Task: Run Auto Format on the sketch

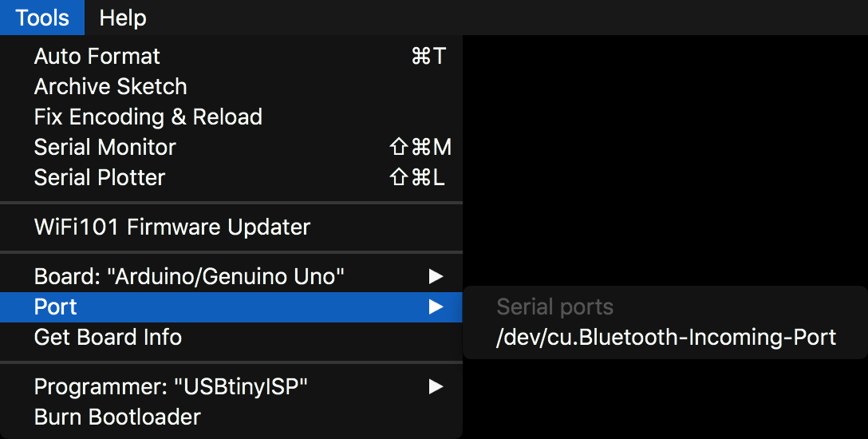Action: point(97,57)
